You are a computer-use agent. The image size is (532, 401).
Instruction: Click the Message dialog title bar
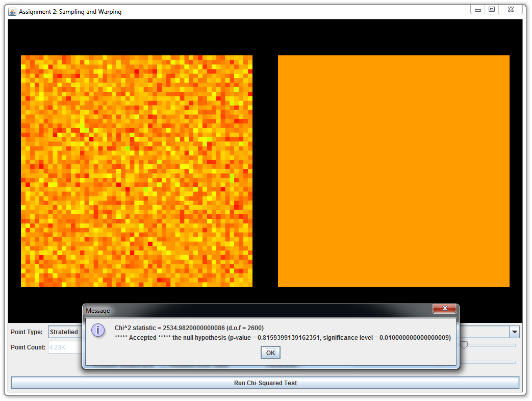coord(255,310)
